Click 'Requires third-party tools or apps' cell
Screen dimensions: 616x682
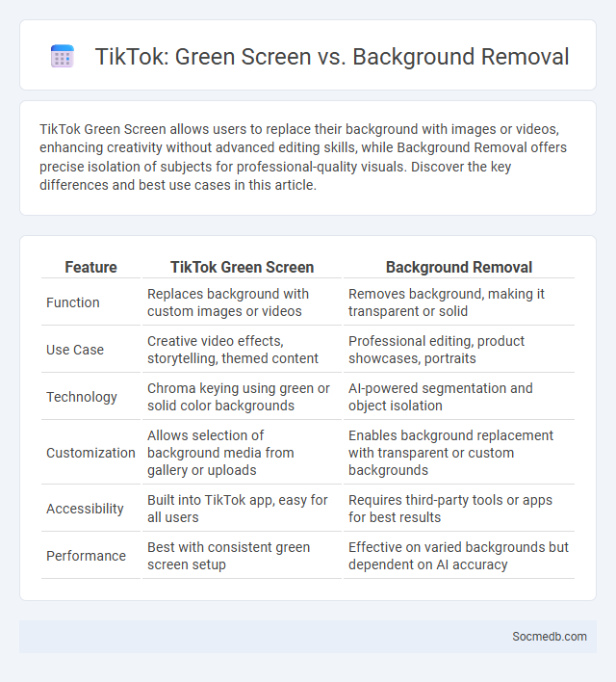(x=450, y=509)
